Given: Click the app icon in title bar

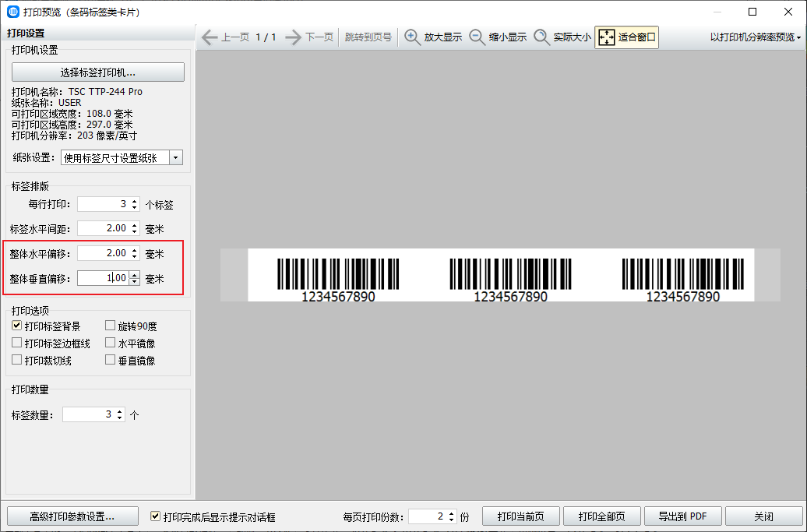Looking at the screenshot, I should tap(13, 12).
